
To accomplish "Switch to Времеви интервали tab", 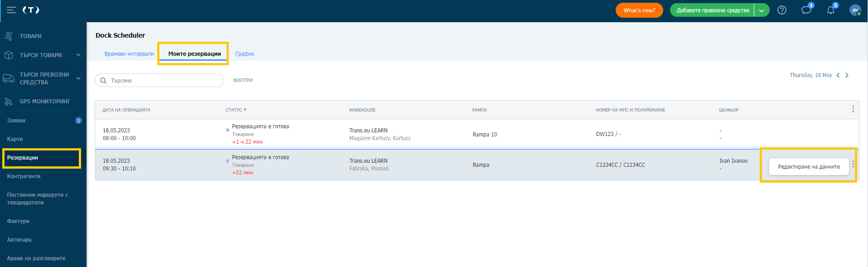I will tap(129, 54).
